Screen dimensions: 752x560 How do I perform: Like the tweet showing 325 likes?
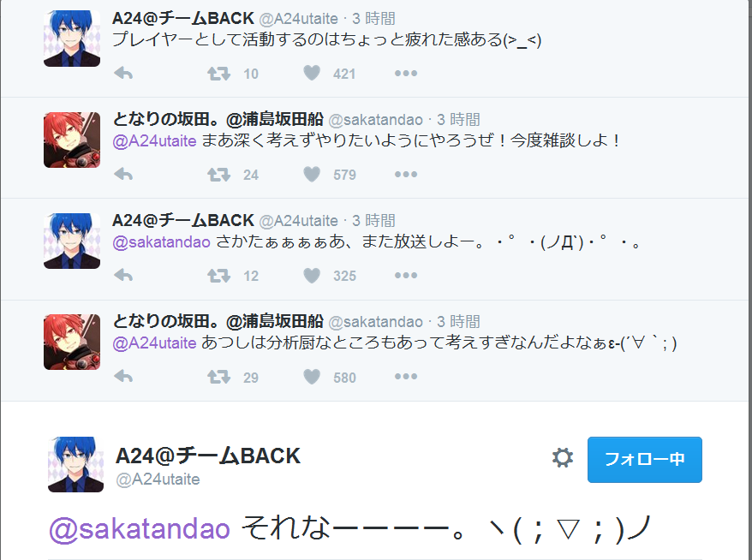click(x=312, y=275)
